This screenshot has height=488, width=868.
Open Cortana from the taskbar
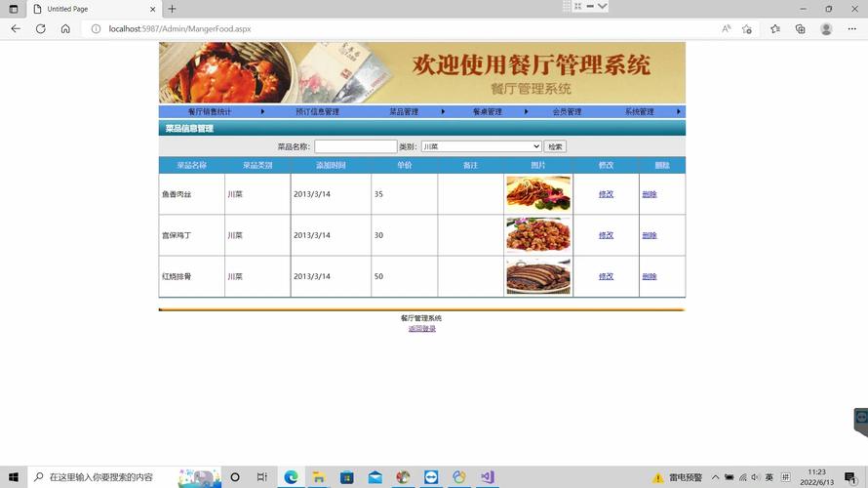point(235,477)
